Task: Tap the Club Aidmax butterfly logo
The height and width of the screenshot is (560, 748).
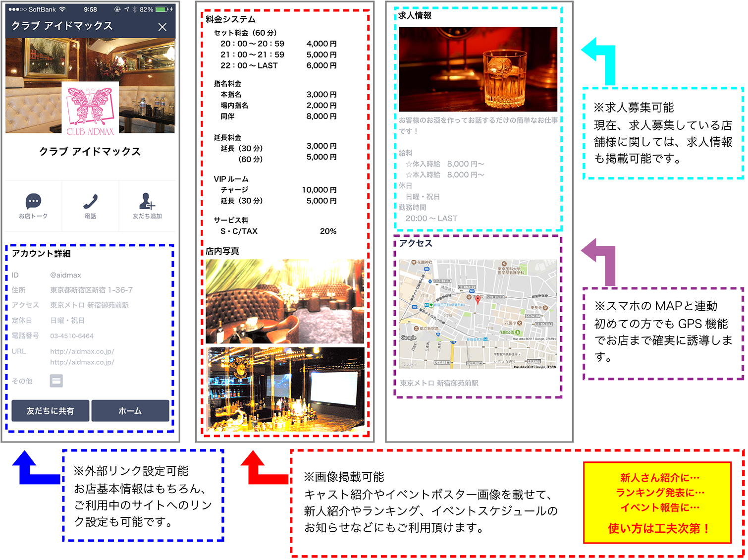Action: [90, 110]
